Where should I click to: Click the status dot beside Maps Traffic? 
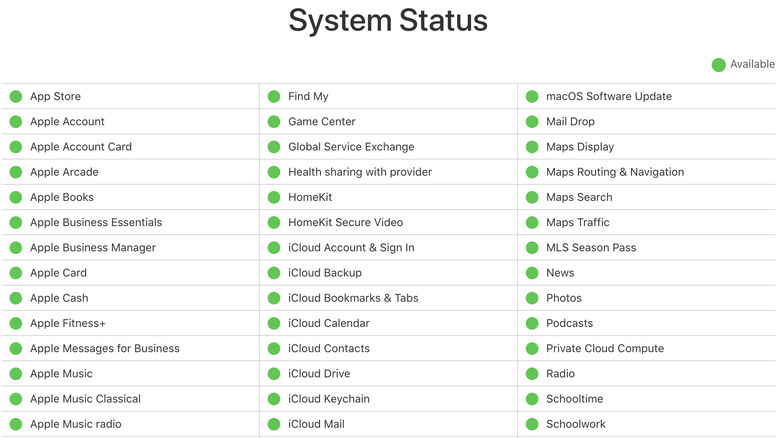tap(532, 223)
